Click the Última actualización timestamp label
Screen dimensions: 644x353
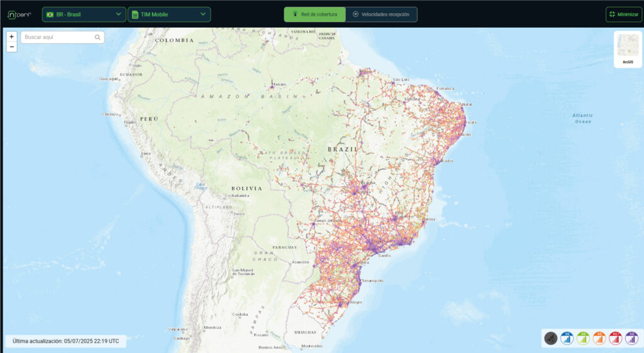click(65, 341)
